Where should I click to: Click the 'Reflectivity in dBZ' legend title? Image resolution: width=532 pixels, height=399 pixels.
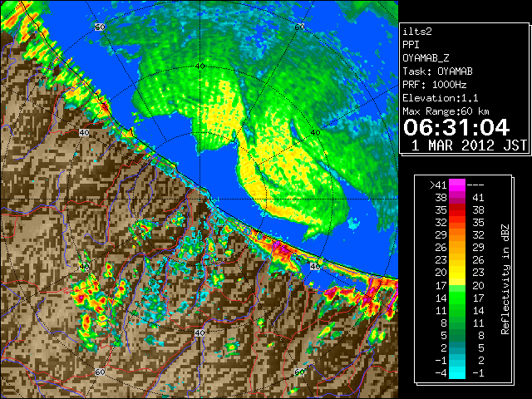pyautogui.click(x=505, y=279)
